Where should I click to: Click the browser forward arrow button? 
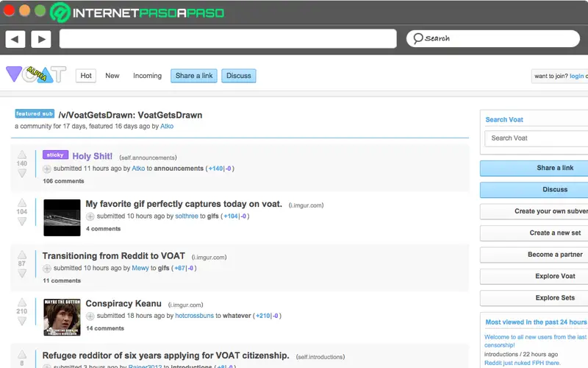pos(41,39)
